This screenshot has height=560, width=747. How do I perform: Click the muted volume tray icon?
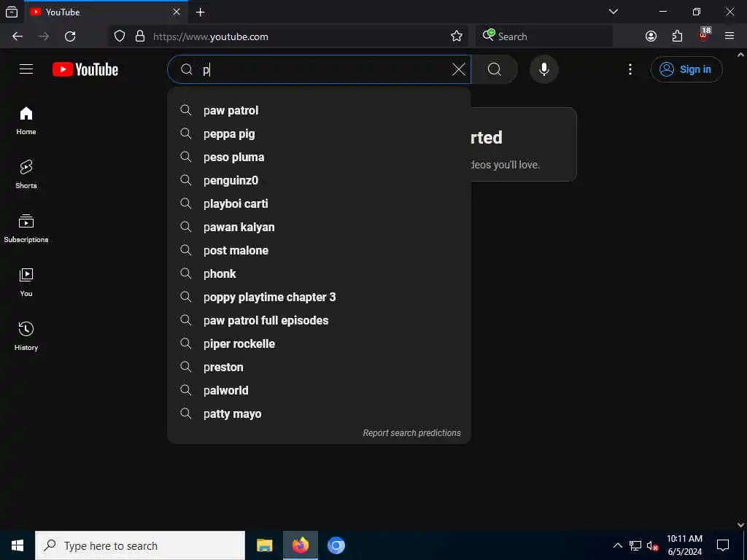point(652,545)
